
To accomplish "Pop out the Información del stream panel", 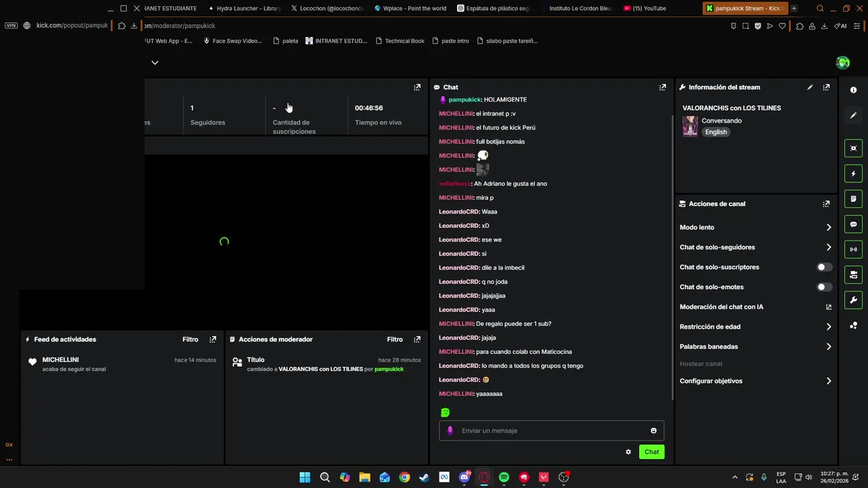I will pyautogui.click(x=826, y=87).
